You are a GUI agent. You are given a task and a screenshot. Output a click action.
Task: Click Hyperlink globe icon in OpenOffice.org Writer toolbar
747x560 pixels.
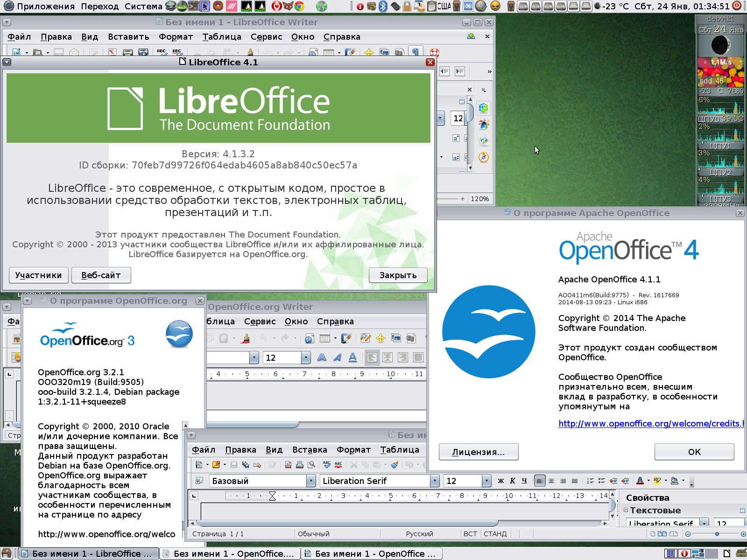click(x=309, y=338)
